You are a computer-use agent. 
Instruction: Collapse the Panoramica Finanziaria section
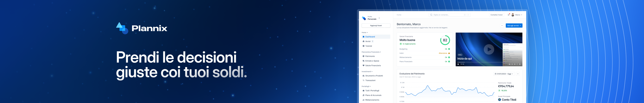tap(371, 52)
